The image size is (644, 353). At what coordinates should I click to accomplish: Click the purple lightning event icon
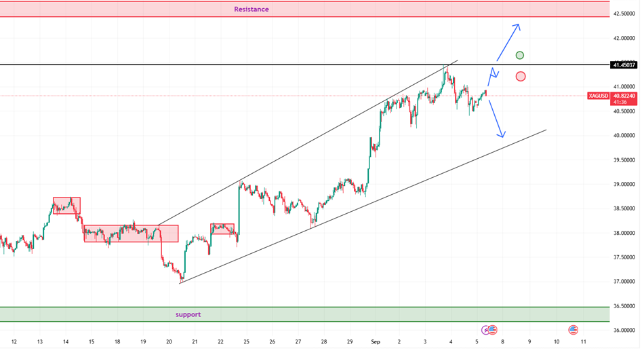pos(486,329)
